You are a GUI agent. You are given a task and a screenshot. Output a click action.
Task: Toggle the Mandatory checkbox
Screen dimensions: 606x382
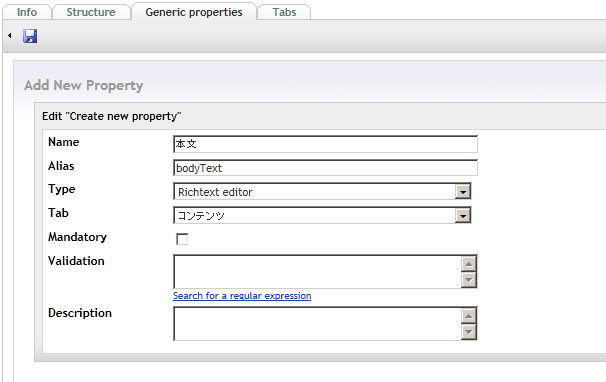point(182,239)
